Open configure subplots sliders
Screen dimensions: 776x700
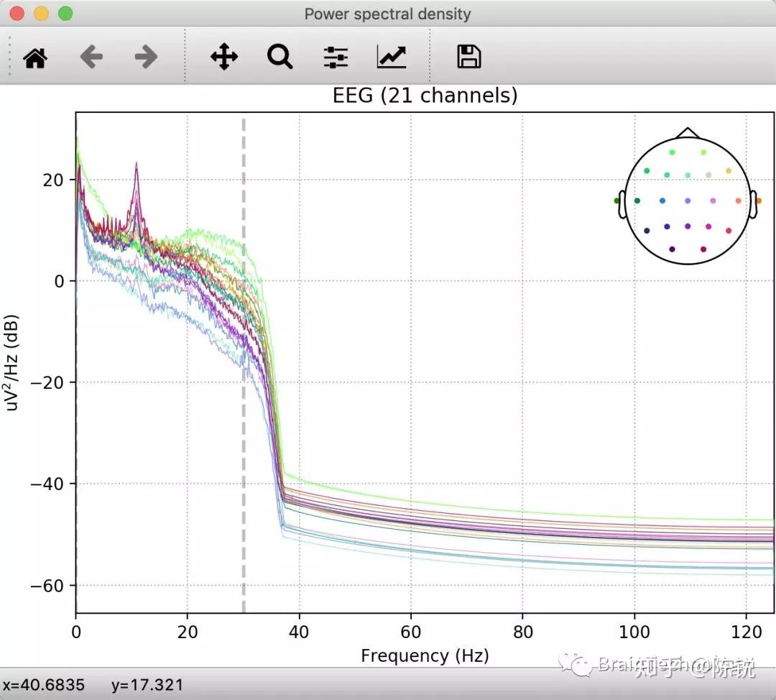coord(336,57)
